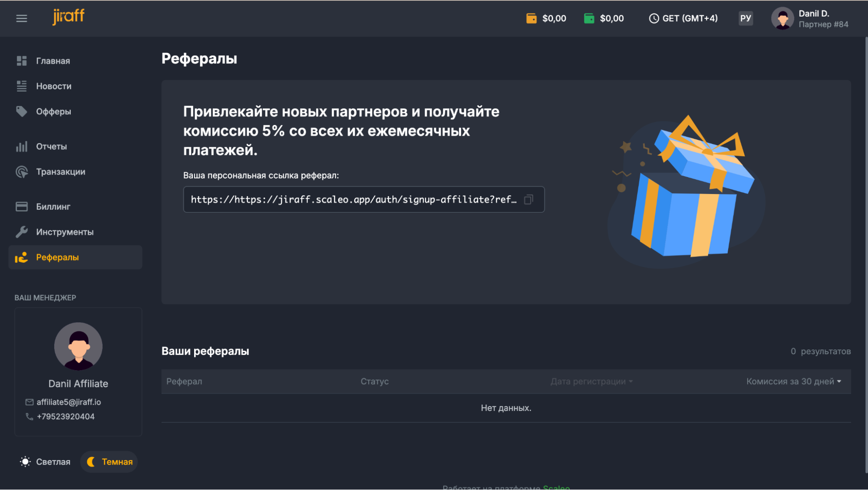
Task: Sort by Комиссия за 30 дней column
Action: click(x=794, y=381)
